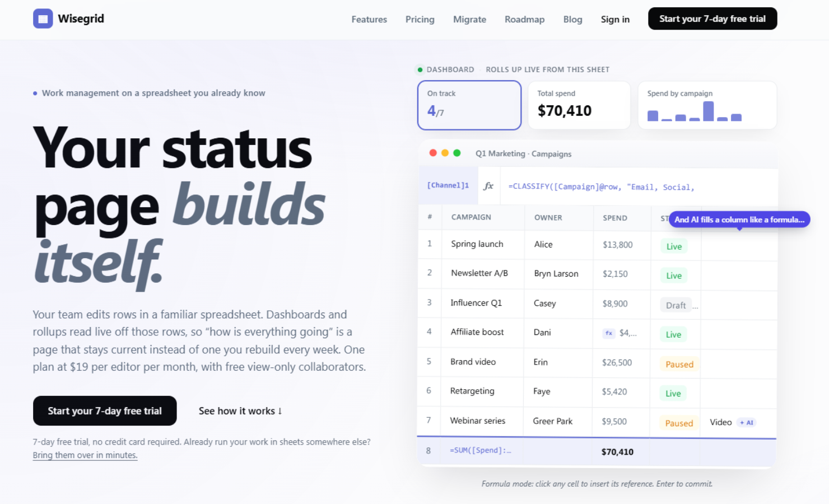Click Live status of Retargeting
The width and height of the screenshot is (829, 504).
pyautogui.click(x=673, y=393)
